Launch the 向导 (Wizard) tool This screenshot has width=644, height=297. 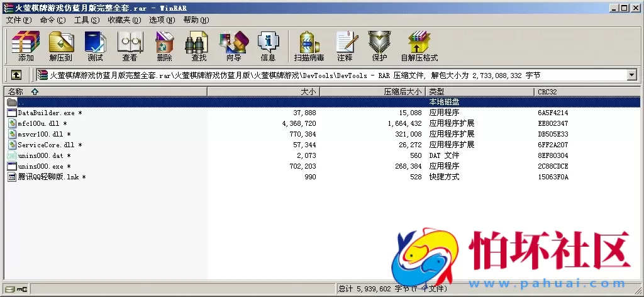pos(234,47)
